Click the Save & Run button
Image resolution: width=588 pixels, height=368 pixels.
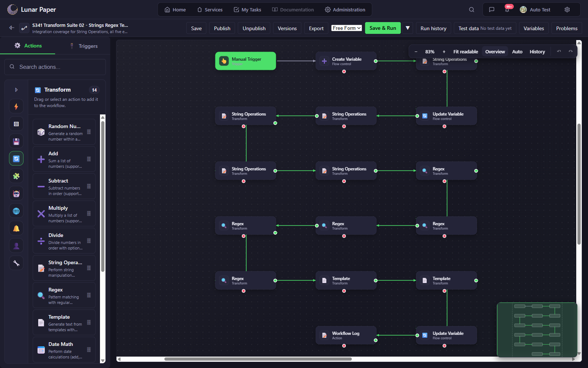point(383,28)
